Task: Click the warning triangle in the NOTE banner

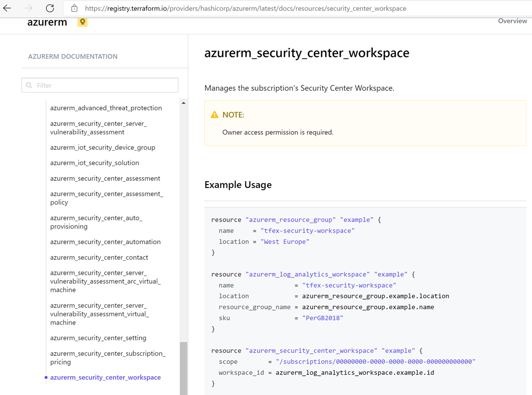Action: pyautogui.click(x=214, y=114)
